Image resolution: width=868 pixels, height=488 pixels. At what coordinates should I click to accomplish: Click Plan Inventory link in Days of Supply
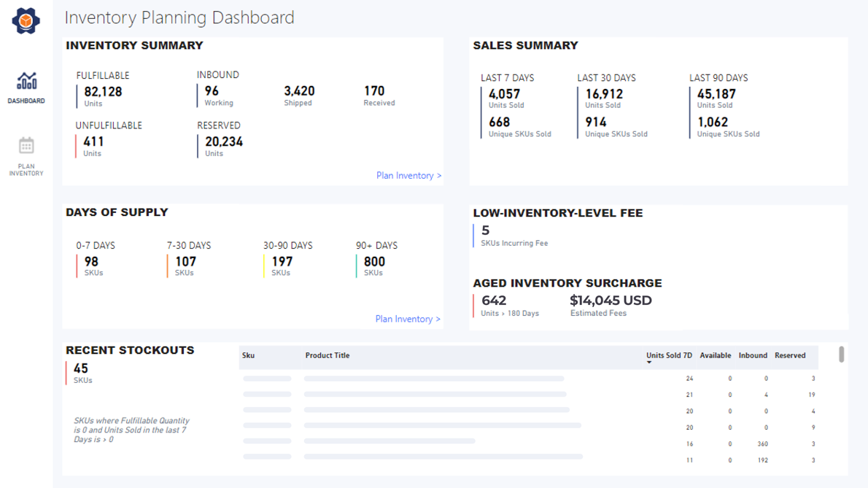point(408,319)
